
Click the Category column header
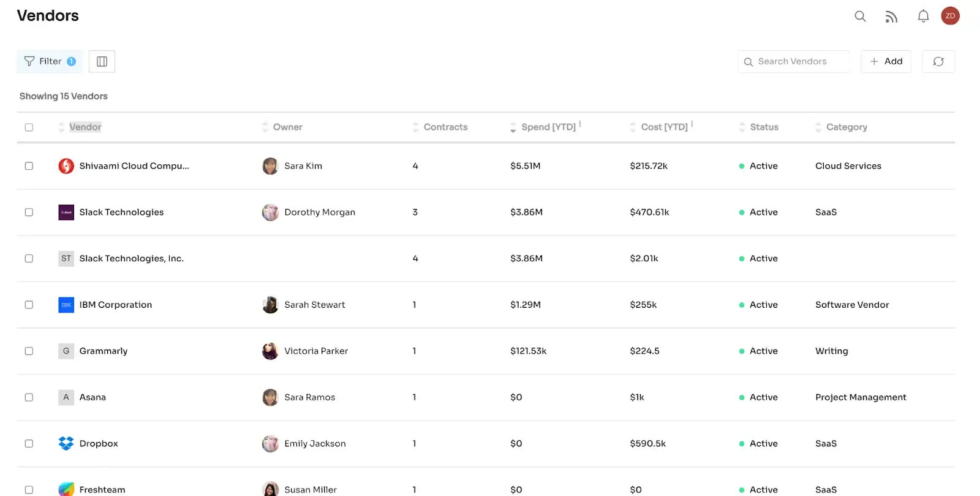846,127
